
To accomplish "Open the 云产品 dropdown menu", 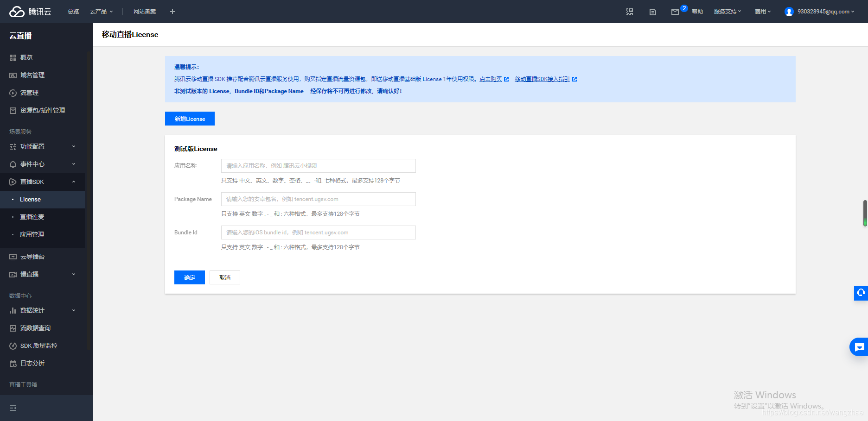I will 101,12.
